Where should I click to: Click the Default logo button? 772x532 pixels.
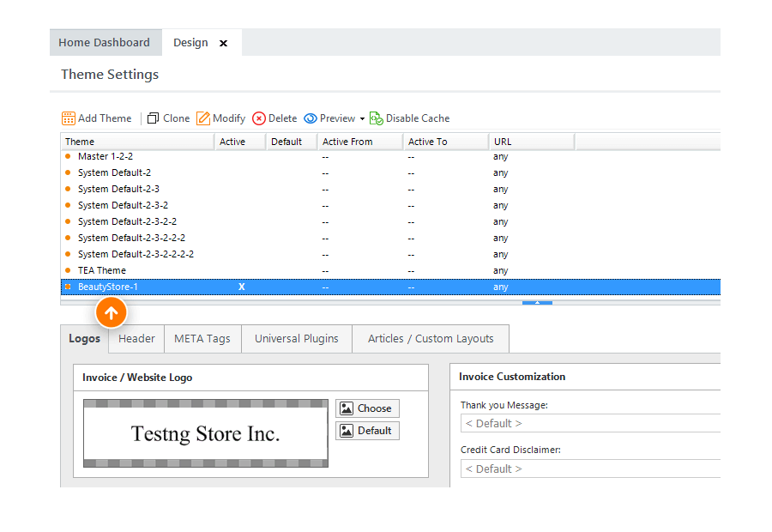click(367, 431)
